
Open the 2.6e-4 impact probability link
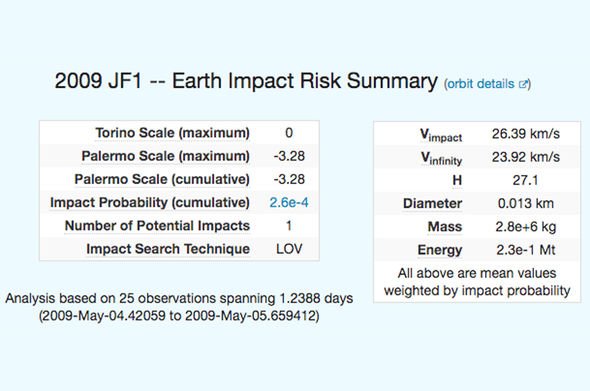[289, 203]
